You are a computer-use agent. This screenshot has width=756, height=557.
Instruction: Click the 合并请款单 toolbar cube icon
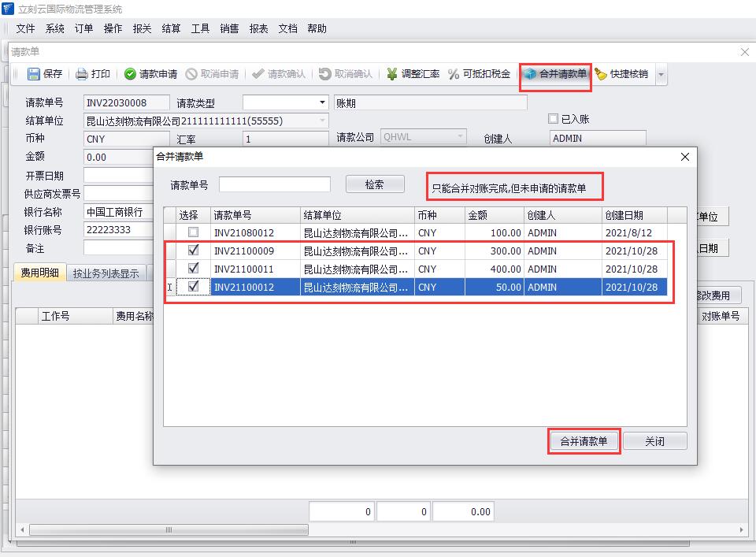point(531,74)
